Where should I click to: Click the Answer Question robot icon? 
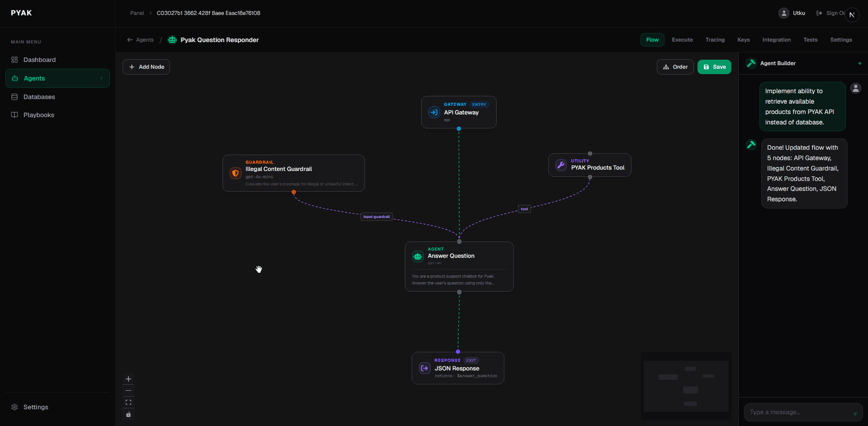click(417, 256)
